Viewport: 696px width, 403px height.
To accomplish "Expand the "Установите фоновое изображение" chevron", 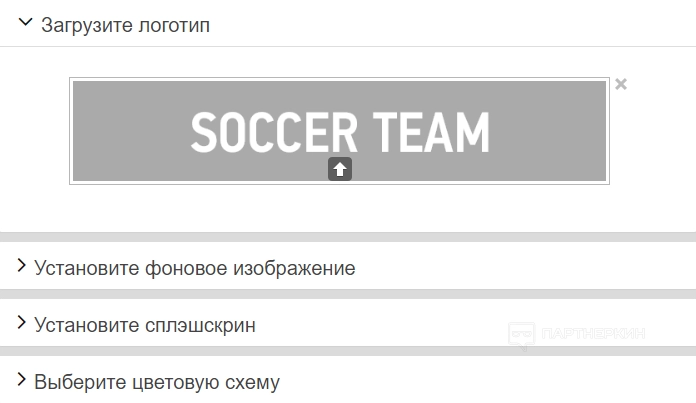I will click(21, 267).
